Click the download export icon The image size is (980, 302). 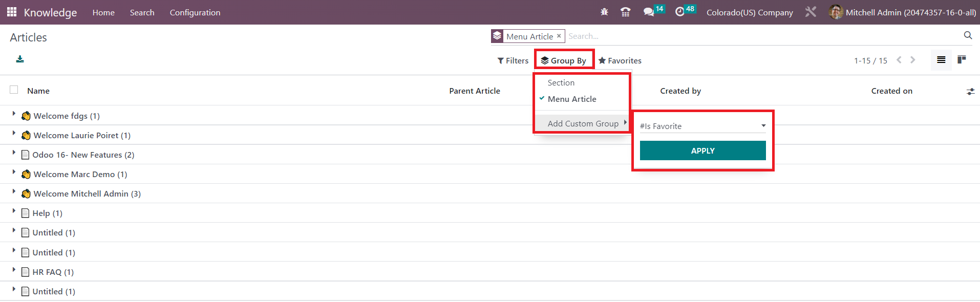[x=20, y=59]
